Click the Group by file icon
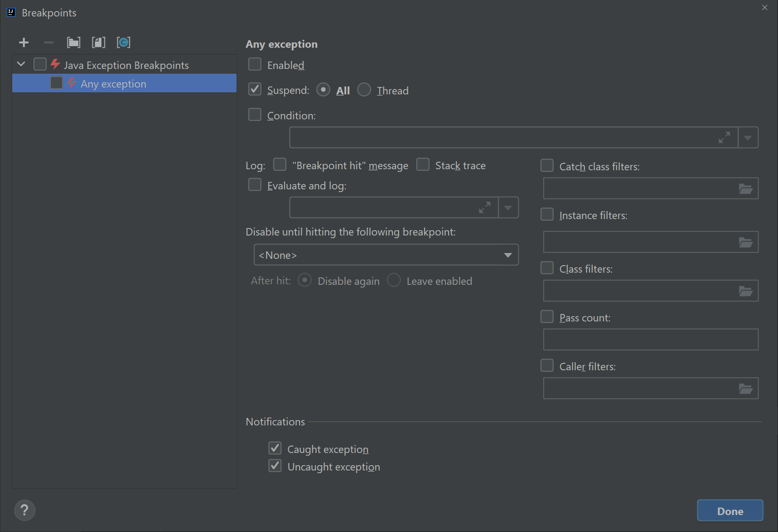Viewport: 778px width, 532px height. (x=99, y=42)
